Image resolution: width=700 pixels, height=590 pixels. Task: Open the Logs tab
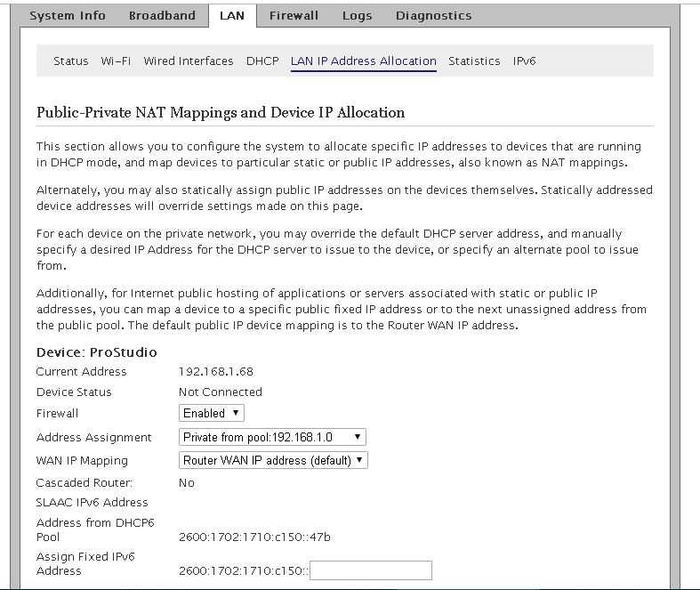click(357, 15)
